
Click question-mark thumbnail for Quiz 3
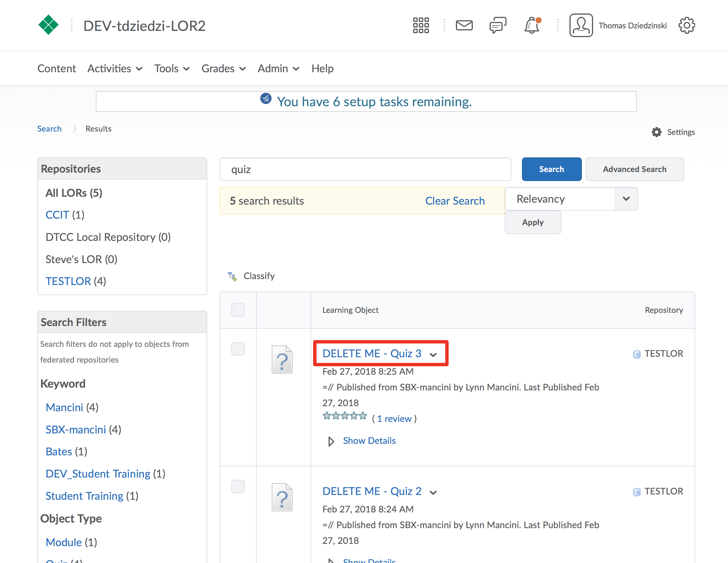(x=282, y=359)
